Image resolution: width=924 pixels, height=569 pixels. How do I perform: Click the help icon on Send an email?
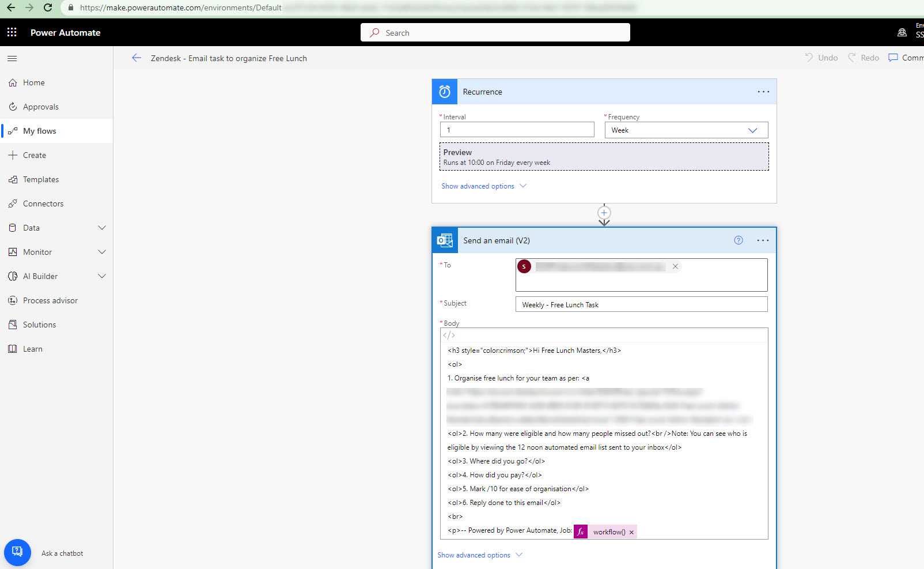739,240
